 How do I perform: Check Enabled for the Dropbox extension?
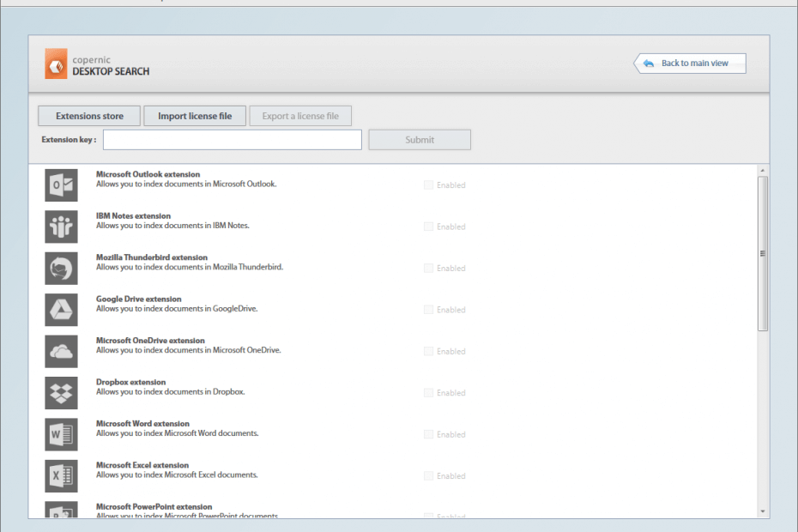point(428,393)
